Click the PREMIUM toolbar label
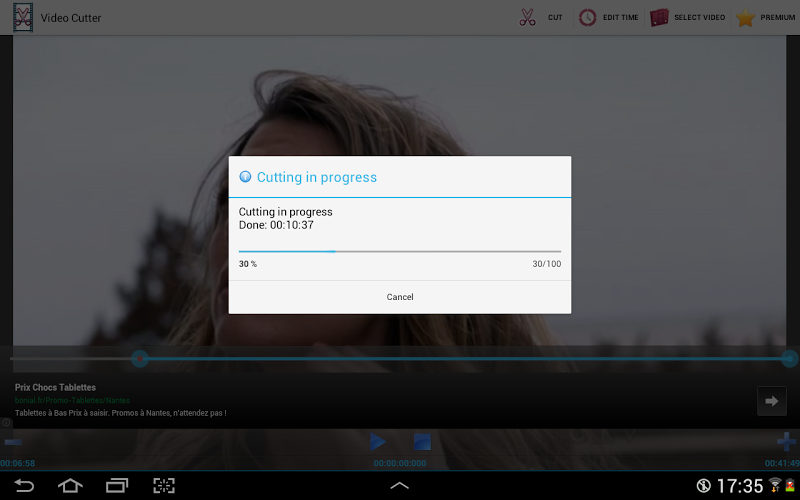 point(778,17)
